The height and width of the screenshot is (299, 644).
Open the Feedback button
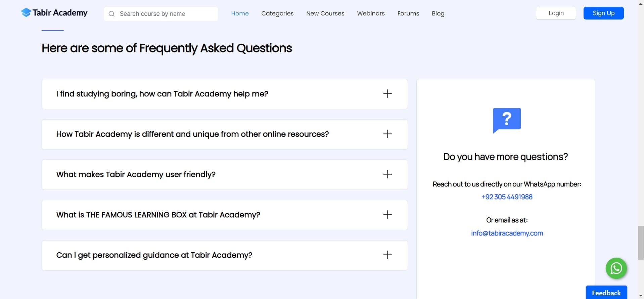pos(606,293)
